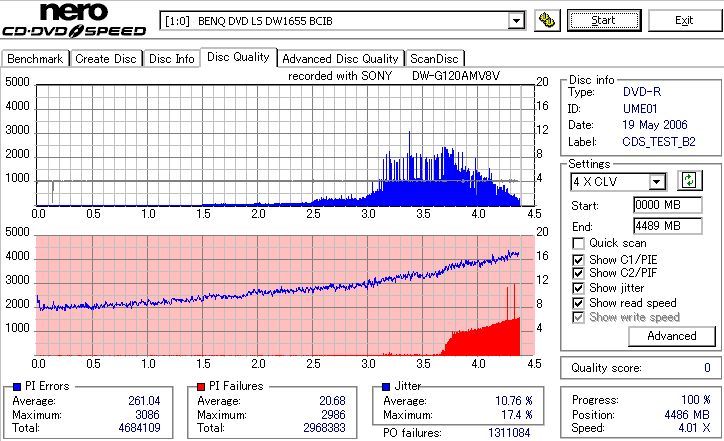The image size is (724, 441).
Task: Click the Progress value 100 %
Action: coord(696,400)
